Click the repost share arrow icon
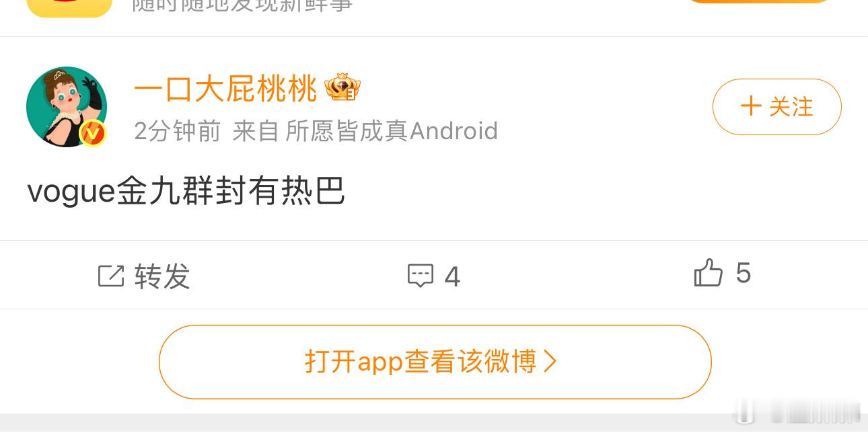This screenshot has height=433, width=868. click(x=111, y=276)
